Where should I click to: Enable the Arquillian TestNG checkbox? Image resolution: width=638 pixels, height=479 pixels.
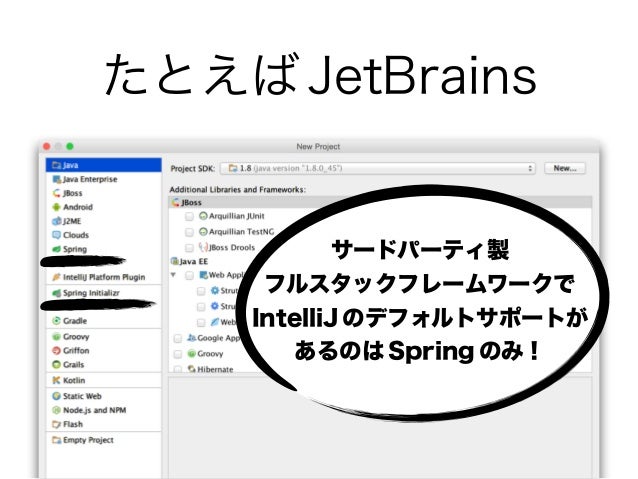189,232
